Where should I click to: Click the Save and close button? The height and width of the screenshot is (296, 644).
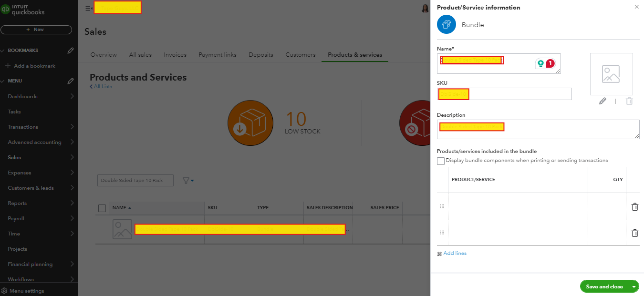click(x=604, y=286)
